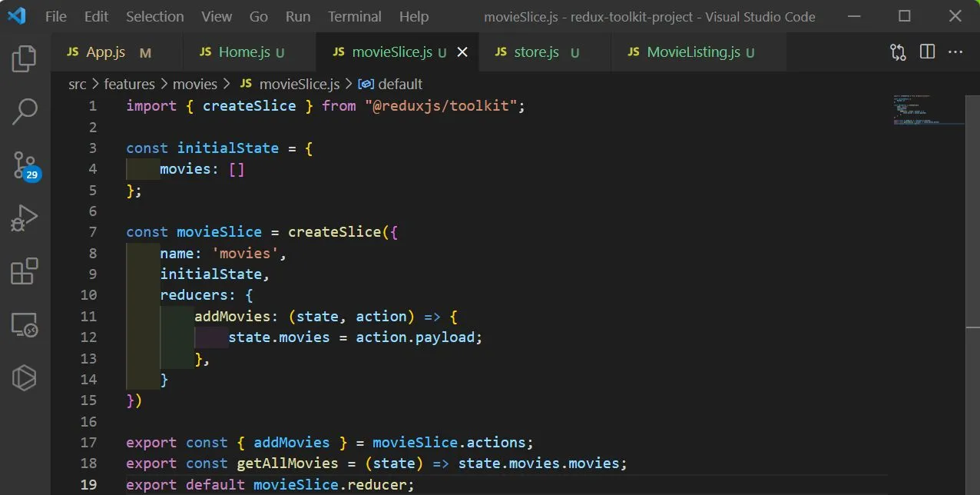This screenshot has width=980, height=495.
Task: Click the VS Code logo icon
Action: [17, 16]
